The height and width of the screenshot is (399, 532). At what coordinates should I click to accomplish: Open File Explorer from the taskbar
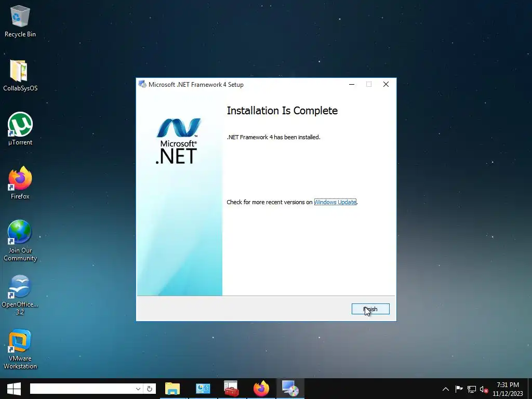pyautogui.click(x=172, y=389)
